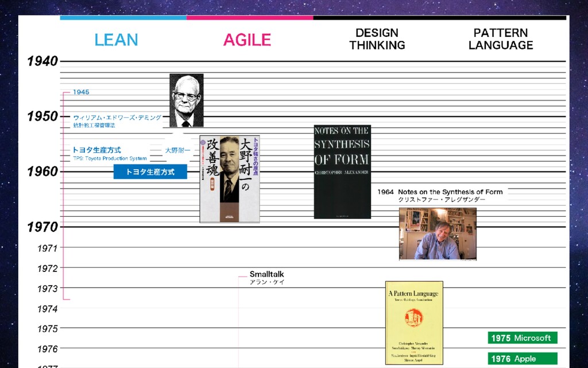Image resolution: width=588 pixels, height=368 pixels.
Task: Select the 1970 year marker
Action: point(42,227)
